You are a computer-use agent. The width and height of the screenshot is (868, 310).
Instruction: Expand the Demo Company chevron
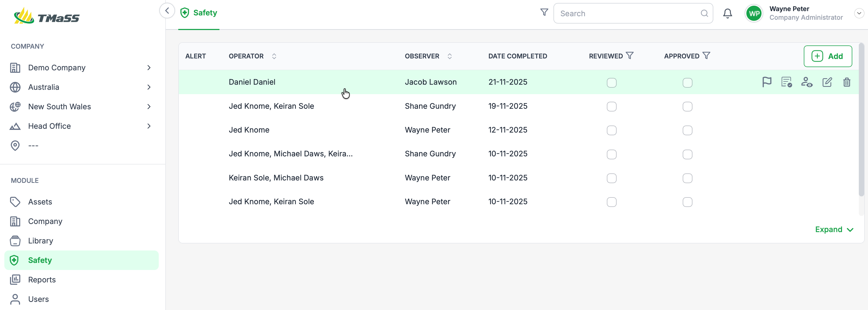tap(149, 68)
